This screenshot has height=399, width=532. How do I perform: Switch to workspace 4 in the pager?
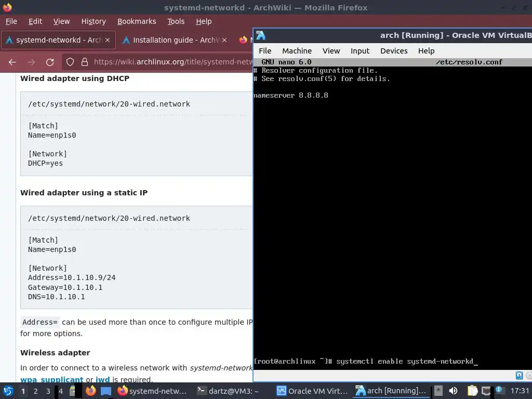pos(60,391)
